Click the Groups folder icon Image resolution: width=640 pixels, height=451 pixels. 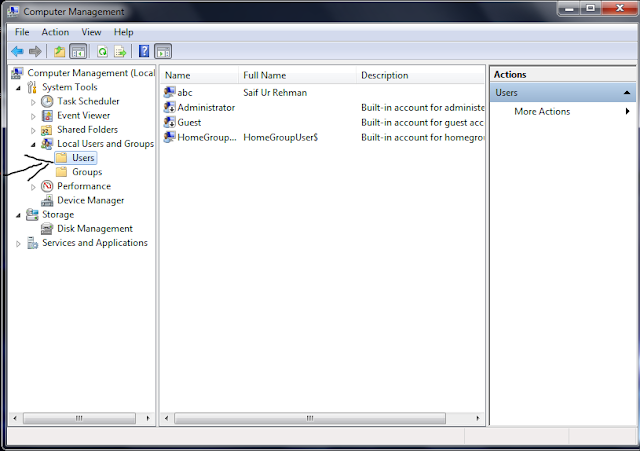[62, 172]
